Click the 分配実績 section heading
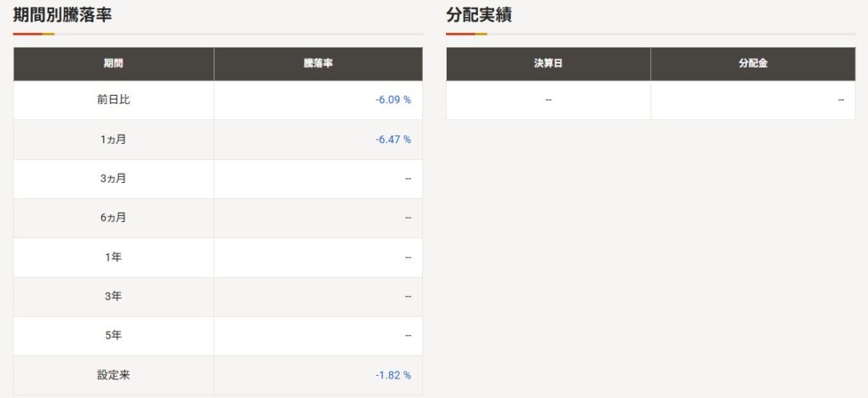 tap(479, 14)
